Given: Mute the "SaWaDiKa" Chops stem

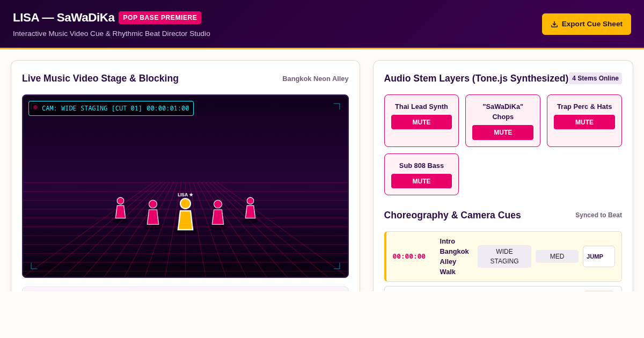Looking at the screenshot, I should point(503,133).
